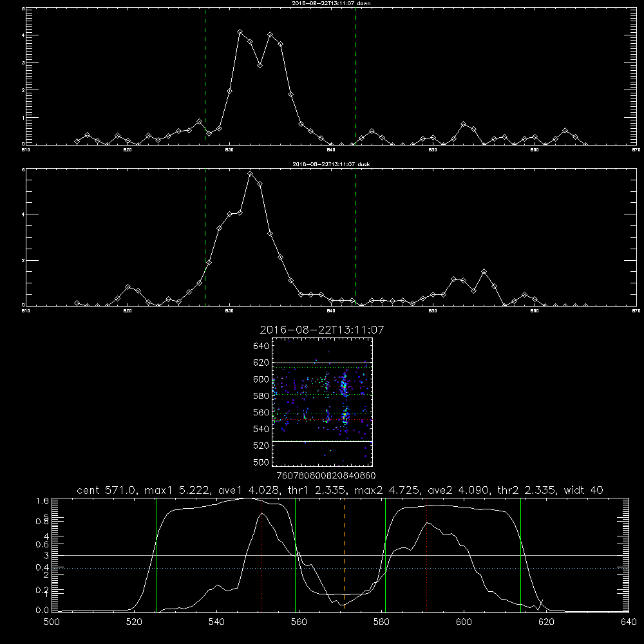The height and width of the screenshot is (644, 644).
Task: Click the dip diamond between the dawn twin peaks
Action: click(x=260, y=65)
